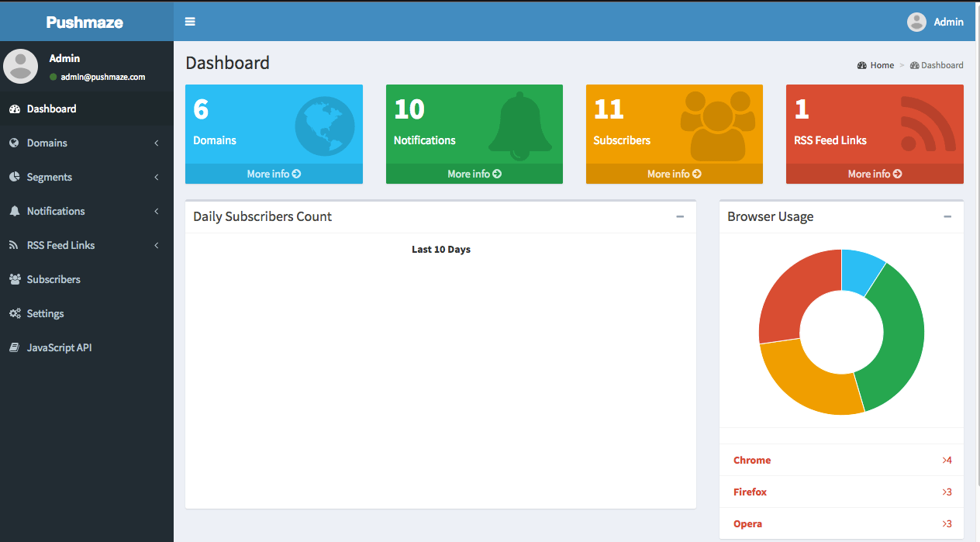Click the 'Daily Subscribers Count' panel title

pyautogui.click(x=262, y=217)
